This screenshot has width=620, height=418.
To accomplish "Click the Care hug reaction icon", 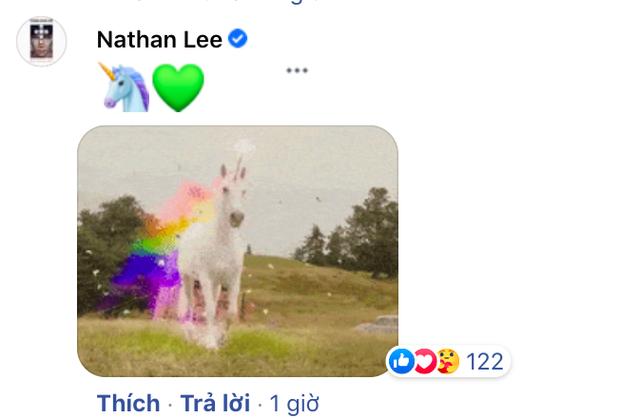I will click(x=448, y=361).
